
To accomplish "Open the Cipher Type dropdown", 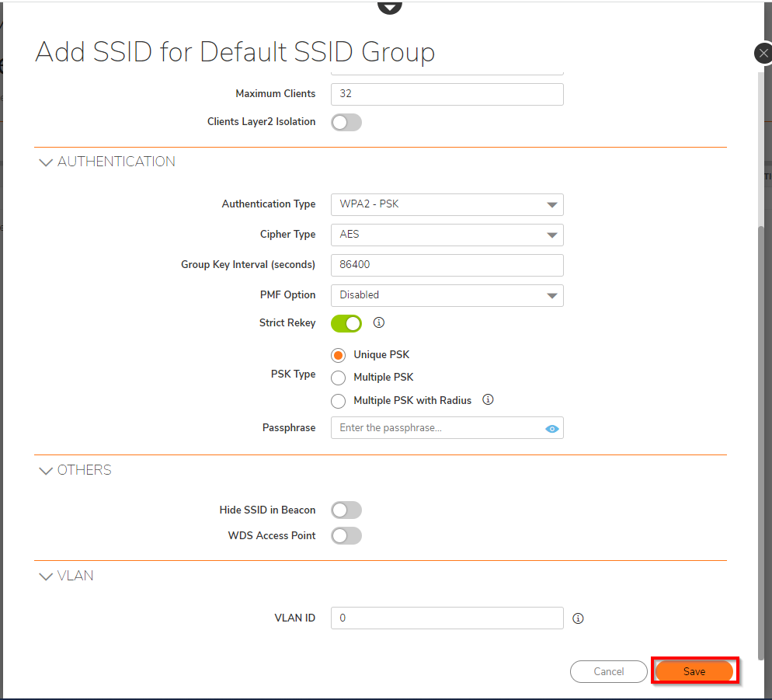I will coord(447,235).
